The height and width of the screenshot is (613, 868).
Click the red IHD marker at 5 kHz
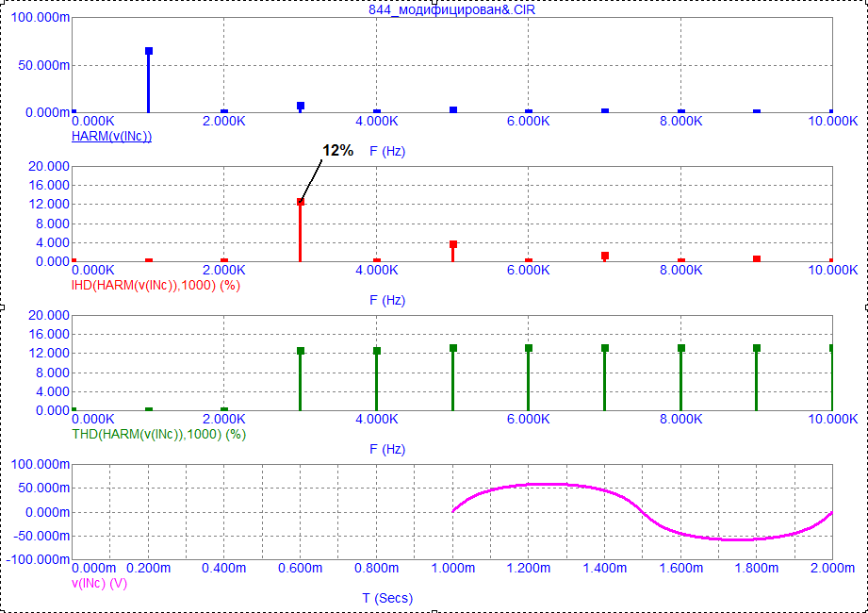[x=453, y=244]
